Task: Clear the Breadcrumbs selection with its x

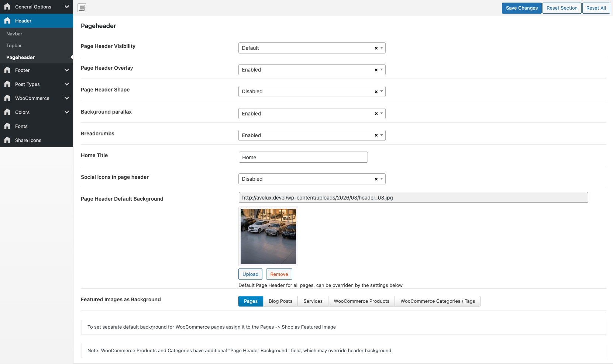Action: click(x=376, y=136)
